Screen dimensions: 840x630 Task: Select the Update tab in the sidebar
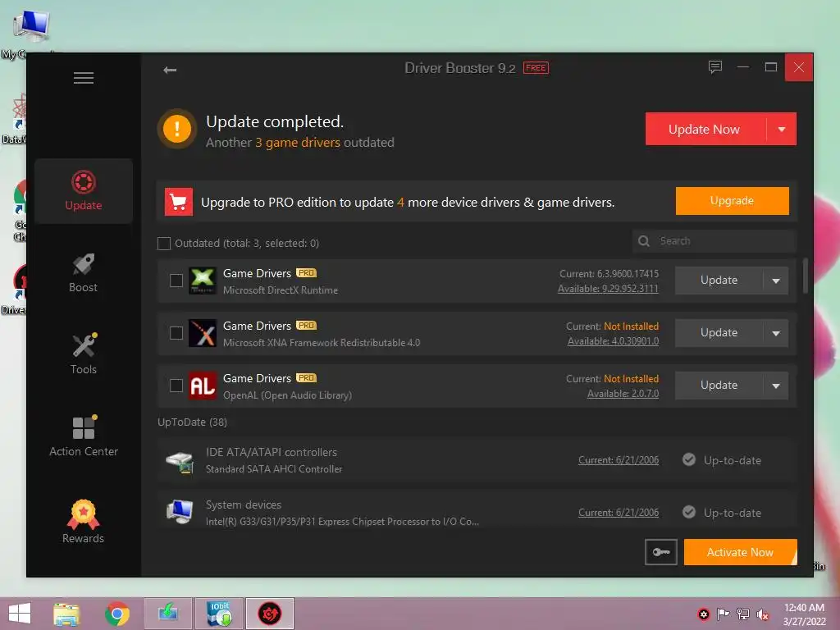(x=84, y=190)
